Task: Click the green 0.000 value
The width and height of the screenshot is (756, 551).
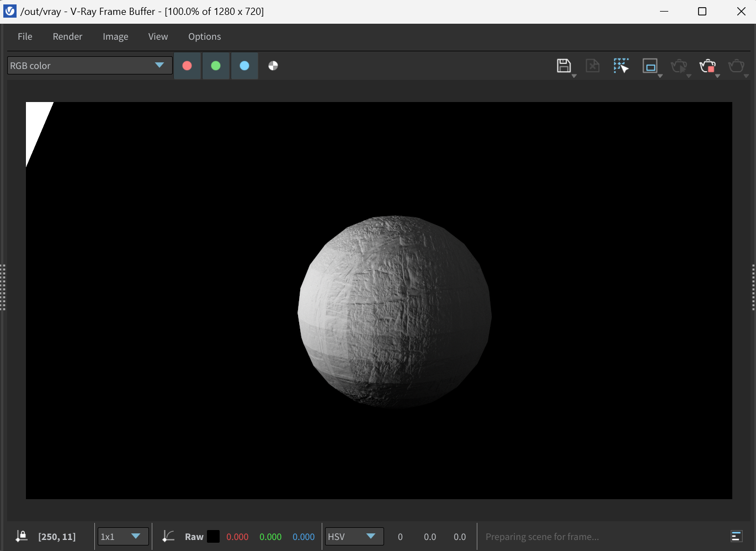Action: pos(270,537)
